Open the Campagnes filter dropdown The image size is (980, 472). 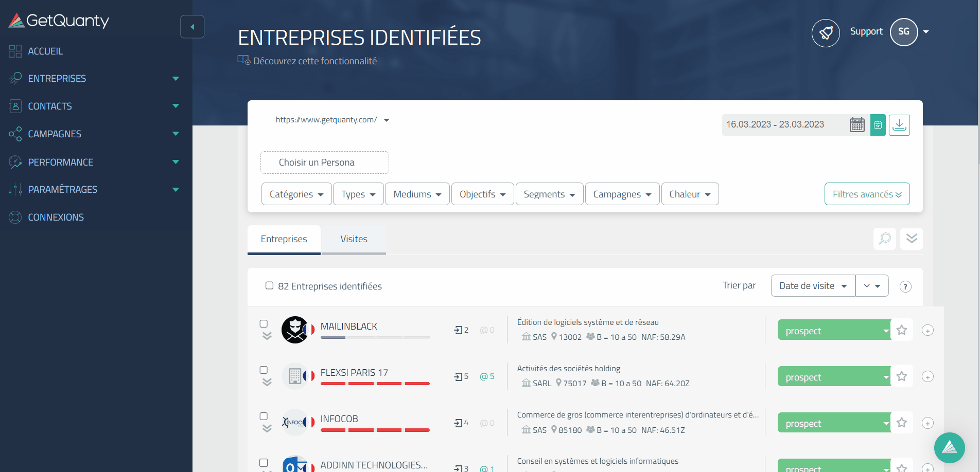coord(622,194)
